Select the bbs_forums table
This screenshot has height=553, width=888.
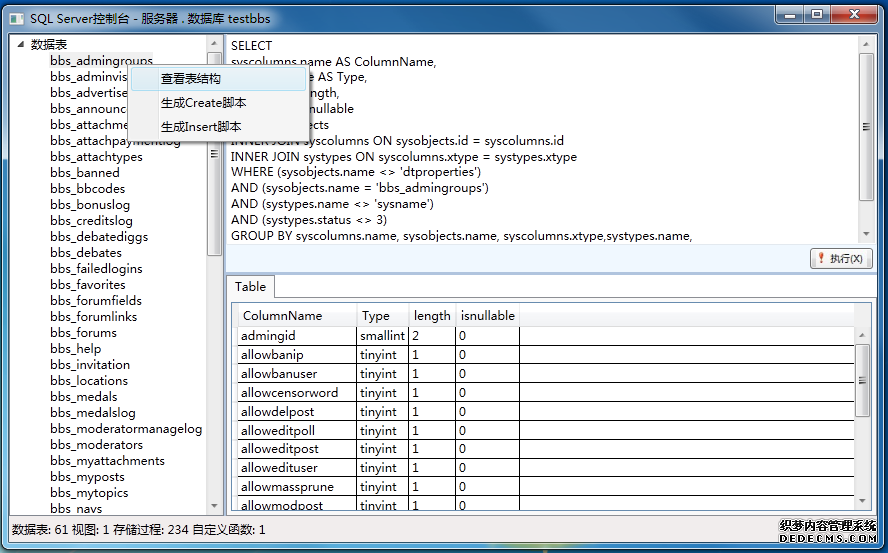click(83, 333)
